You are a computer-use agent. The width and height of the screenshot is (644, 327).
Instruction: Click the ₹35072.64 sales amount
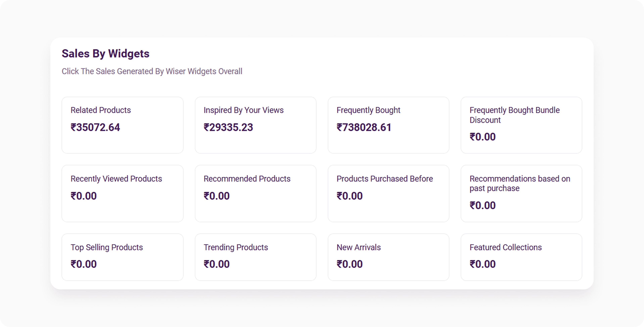coord(95,127)
